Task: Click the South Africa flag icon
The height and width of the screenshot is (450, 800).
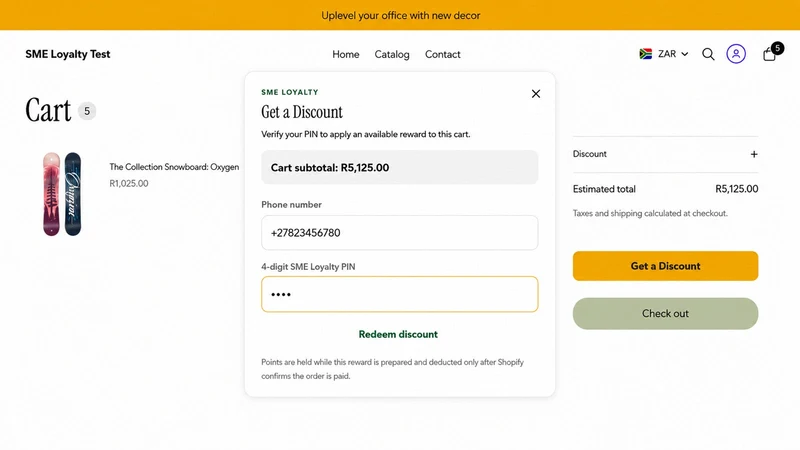Action: click(x=645, y=54)
